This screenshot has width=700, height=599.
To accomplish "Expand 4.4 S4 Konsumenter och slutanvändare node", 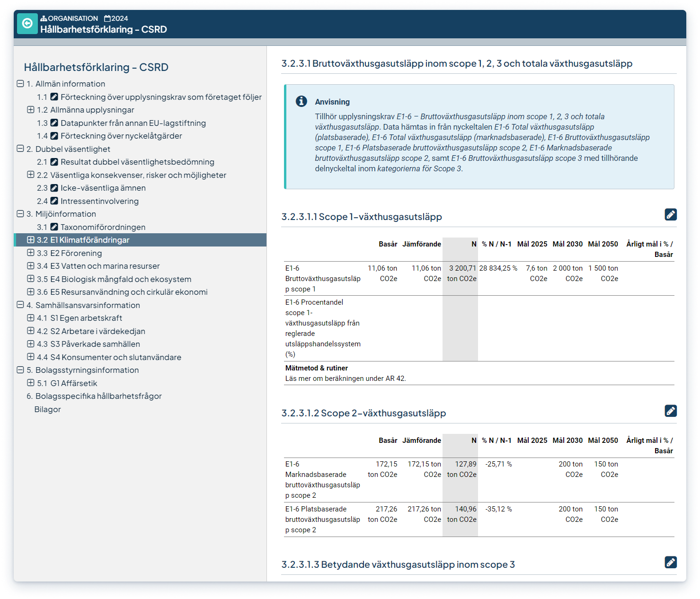I will pos(31,357).
